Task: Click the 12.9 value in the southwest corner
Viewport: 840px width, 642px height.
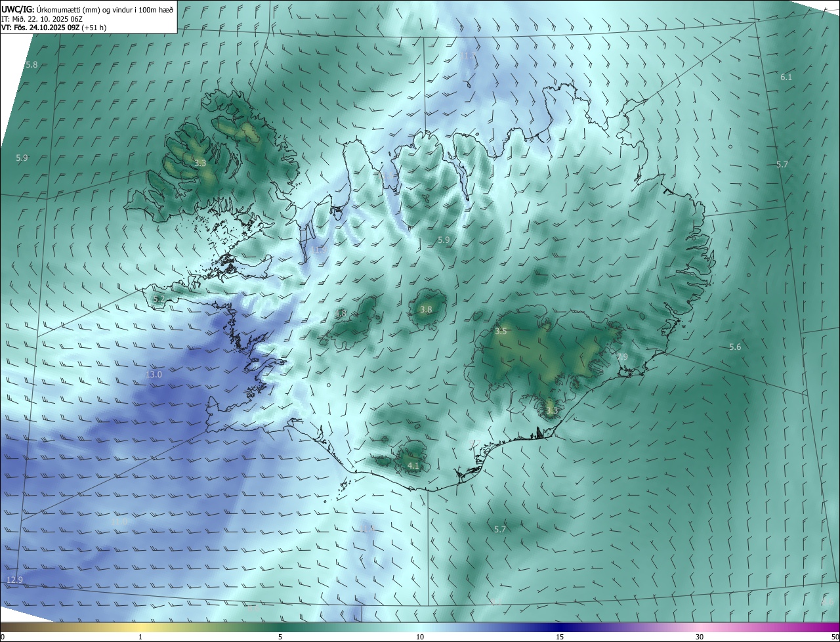Action: click(14, 580)
